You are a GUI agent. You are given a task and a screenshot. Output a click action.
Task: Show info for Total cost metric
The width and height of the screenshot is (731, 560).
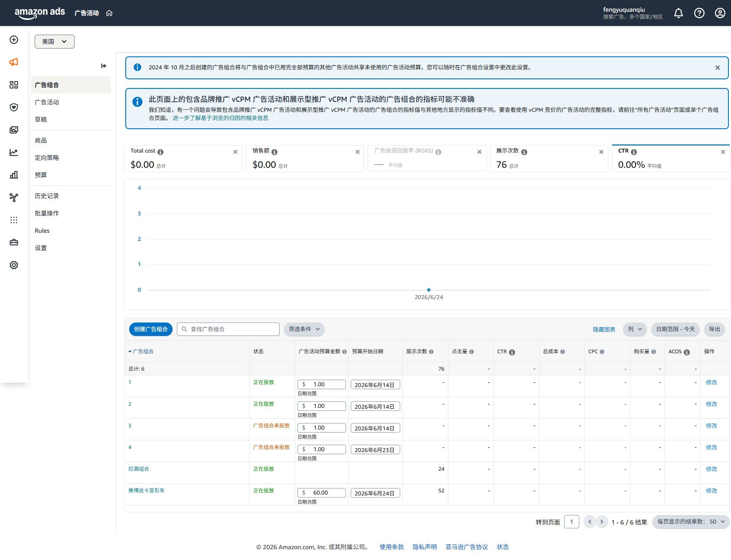click(x=160, y=152)
